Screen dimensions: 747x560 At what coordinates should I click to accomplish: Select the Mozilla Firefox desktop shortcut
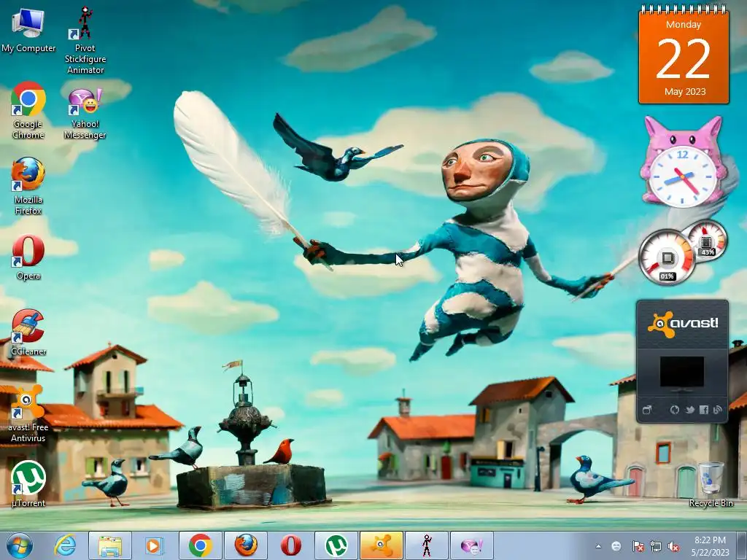pos(28,186)
